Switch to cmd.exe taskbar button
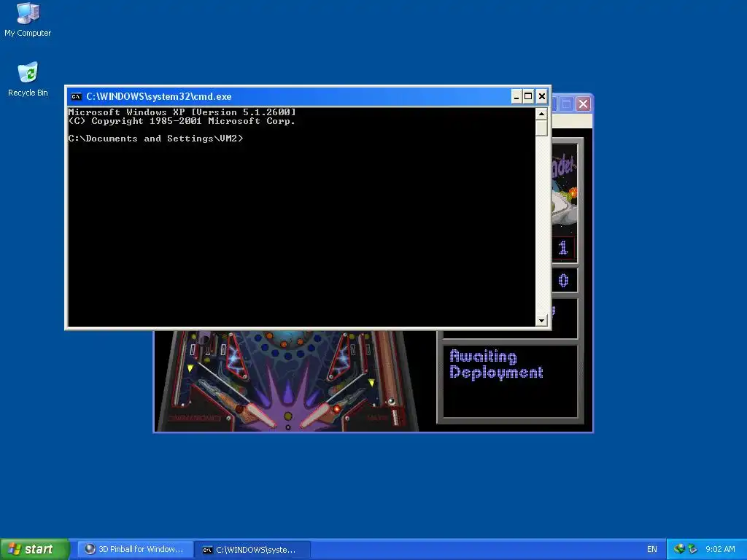 click(x=252, y=549)
